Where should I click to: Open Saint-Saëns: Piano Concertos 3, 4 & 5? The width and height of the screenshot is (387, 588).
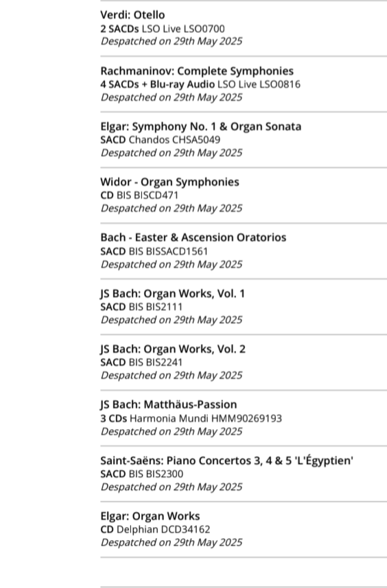(226, 461)
